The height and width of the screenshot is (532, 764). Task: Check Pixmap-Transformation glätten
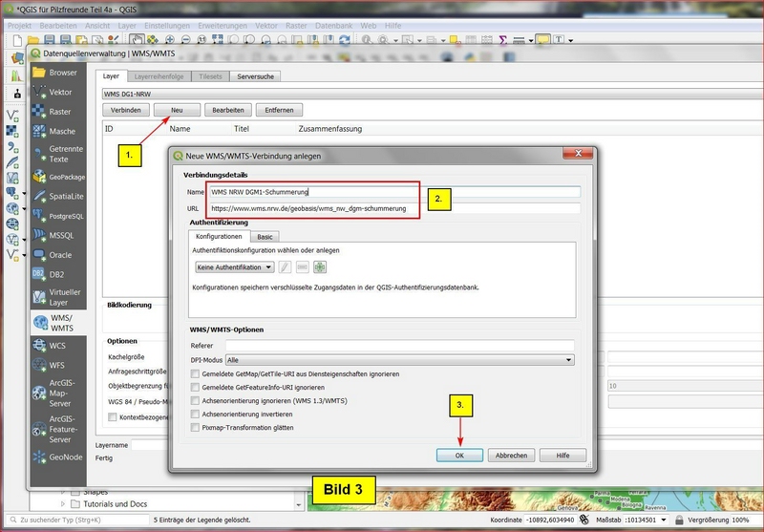point(195,427)
